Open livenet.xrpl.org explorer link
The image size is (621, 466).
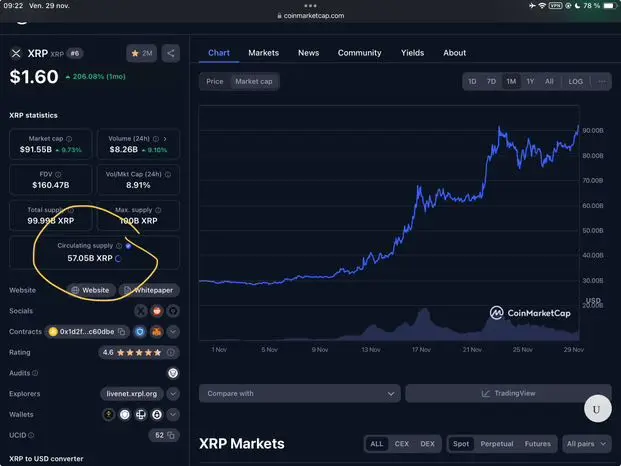[131, 394]
